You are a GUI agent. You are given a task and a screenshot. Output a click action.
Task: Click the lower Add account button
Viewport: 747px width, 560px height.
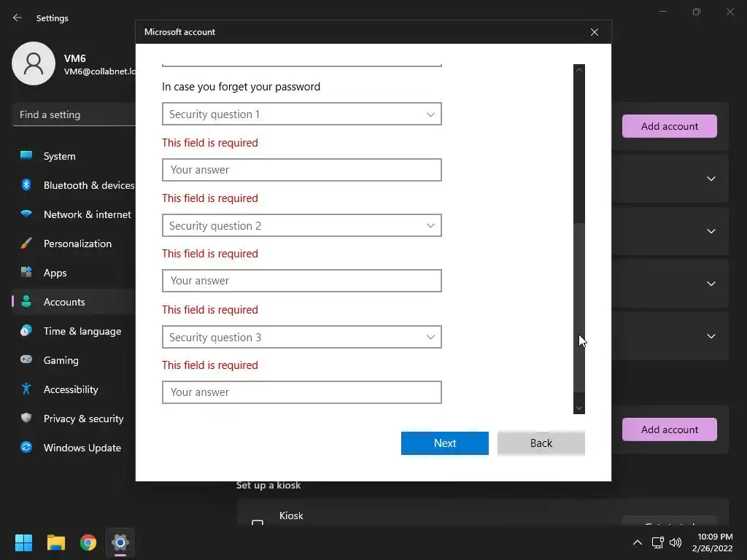670,429
